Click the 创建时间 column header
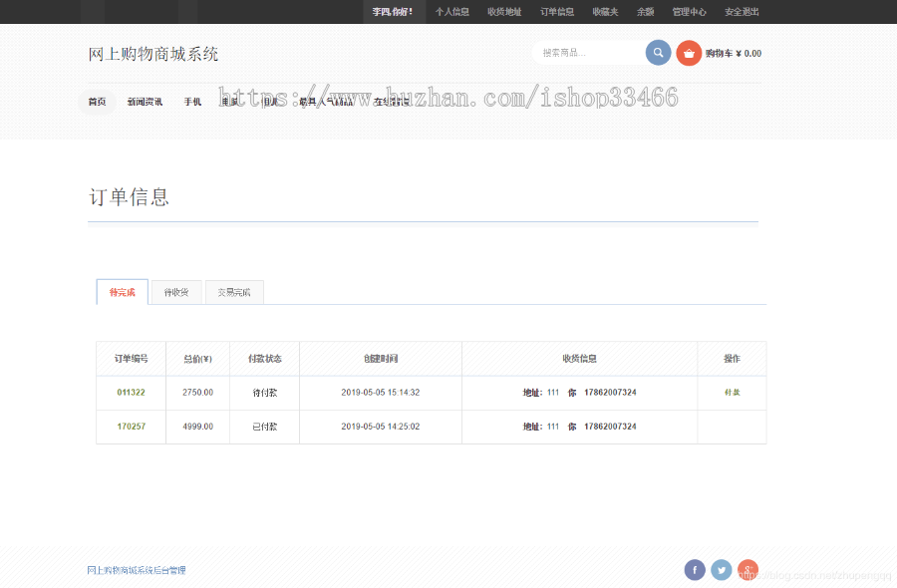 point(381,359)
